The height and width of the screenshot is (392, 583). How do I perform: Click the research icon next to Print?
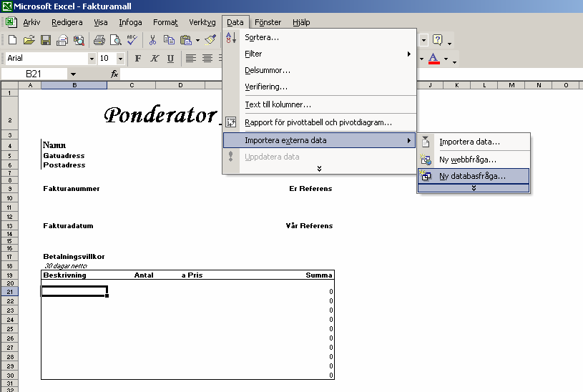[79, 40]
